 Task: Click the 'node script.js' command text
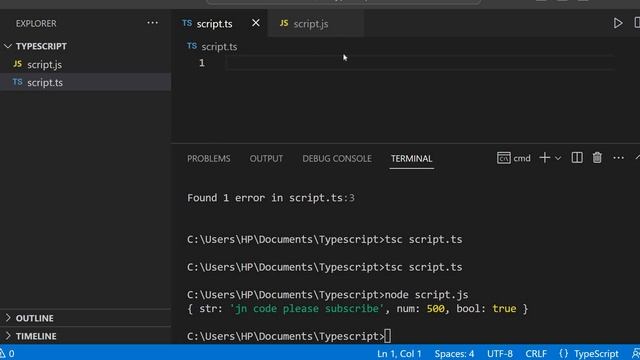427,295
